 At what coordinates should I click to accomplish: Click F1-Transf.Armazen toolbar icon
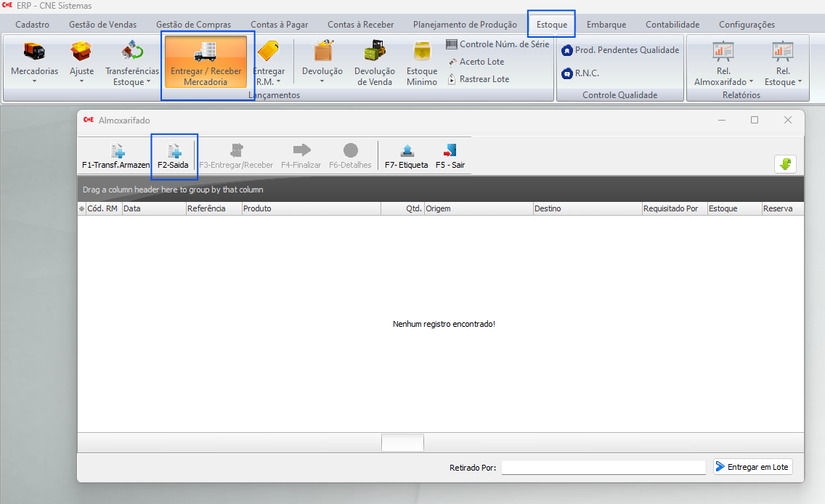(116, 151)
